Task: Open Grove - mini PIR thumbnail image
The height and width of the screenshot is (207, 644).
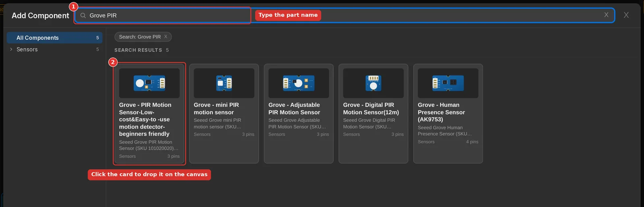Action: coord(224,83)
